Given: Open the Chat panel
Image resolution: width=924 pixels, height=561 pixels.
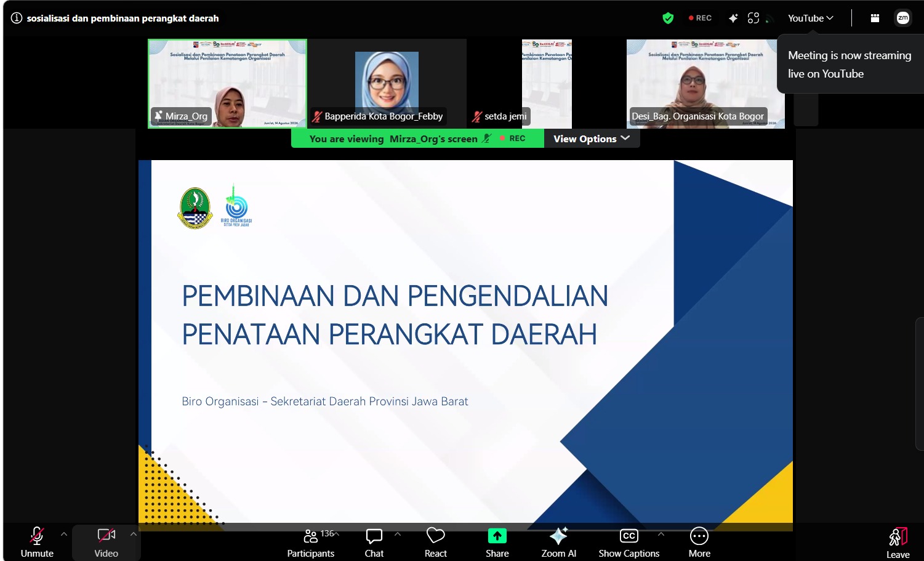Looking at the screenshot, I should 374,542.
